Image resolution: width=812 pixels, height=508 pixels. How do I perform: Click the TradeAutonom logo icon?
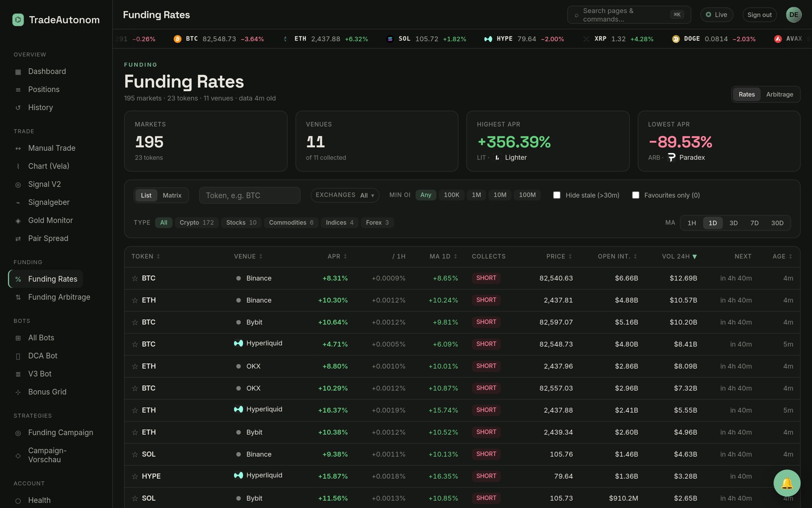point(18,20)
